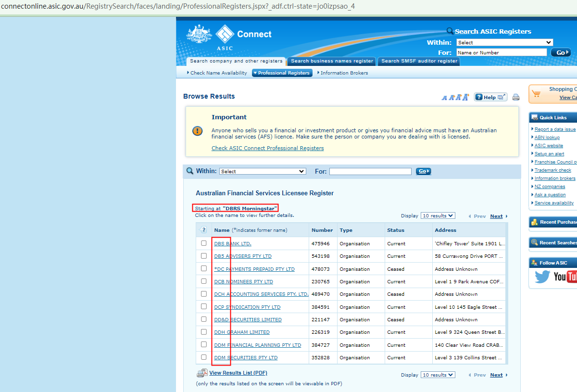The width and height of the screenshot is (577, 392).
Task: Click number 475946 in DBS BANK row
Action: pyautogui.click(x=321, y=243)
